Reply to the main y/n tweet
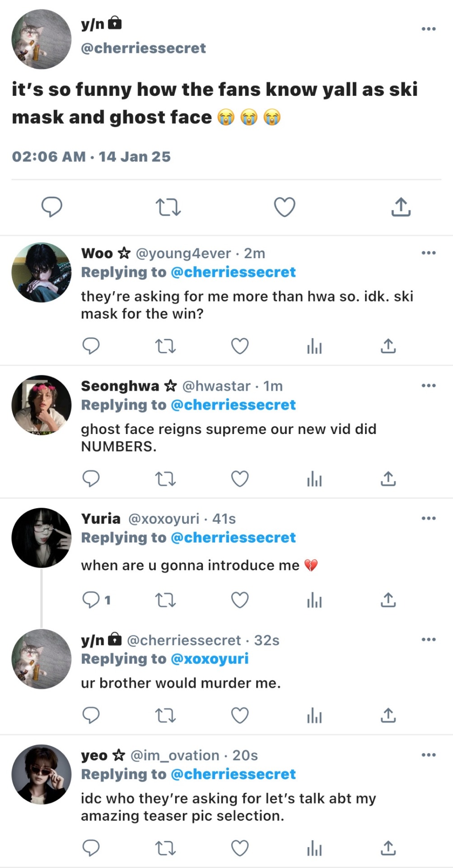The height and width of the screenshot is (868, 453). 51,207
